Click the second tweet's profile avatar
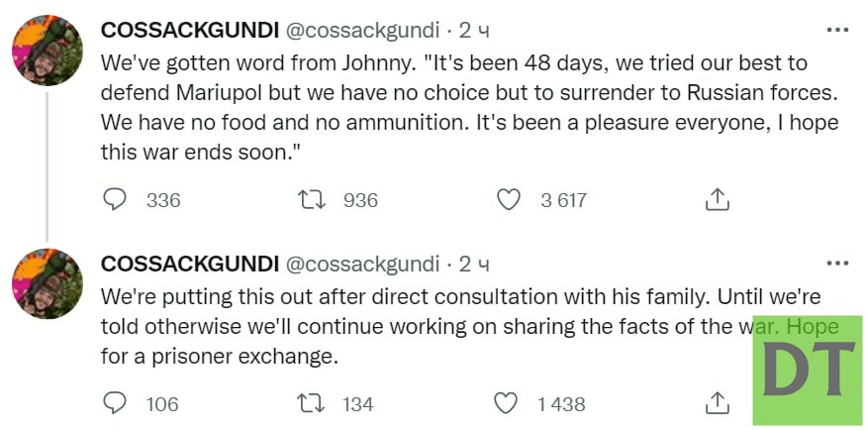 48,283
